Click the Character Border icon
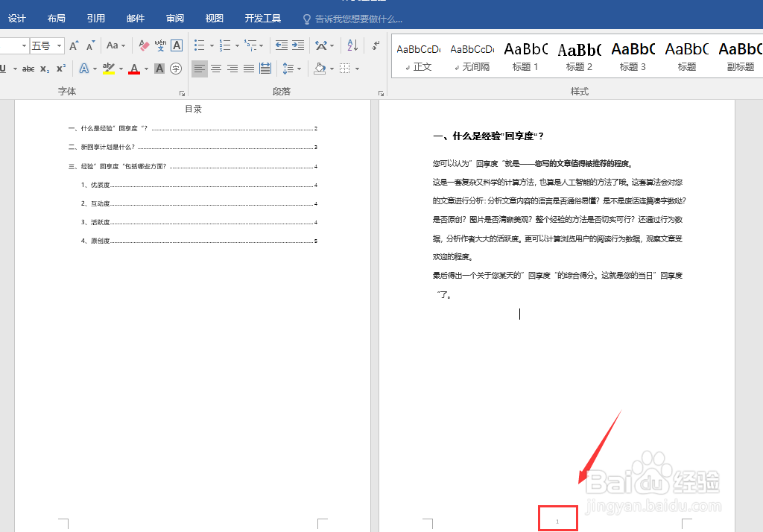Viewport: 763px width, 532px height. 177,45
